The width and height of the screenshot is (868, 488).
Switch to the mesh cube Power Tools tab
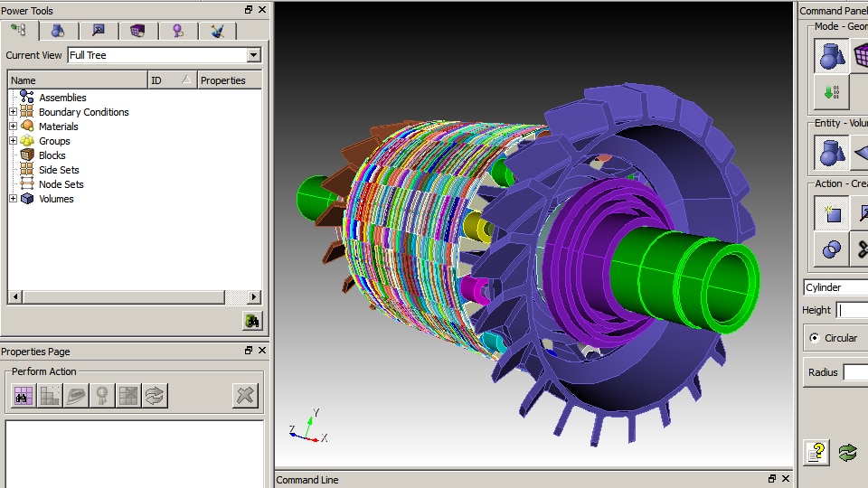(x=137, y=31)
